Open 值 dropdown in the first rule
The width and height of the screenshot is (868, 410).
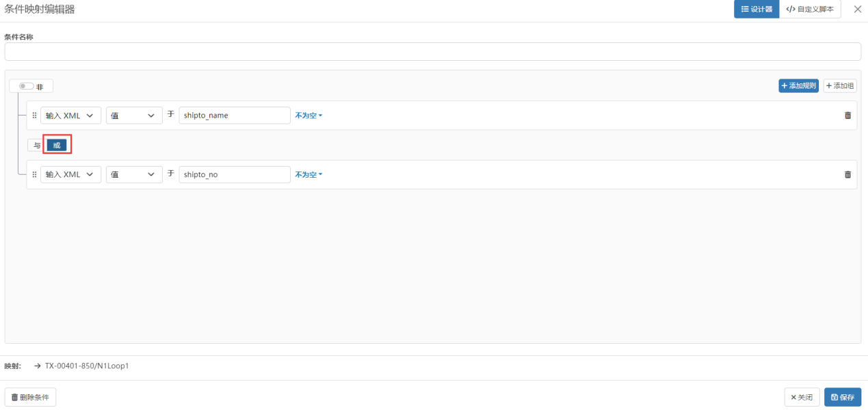click(133, 115)
